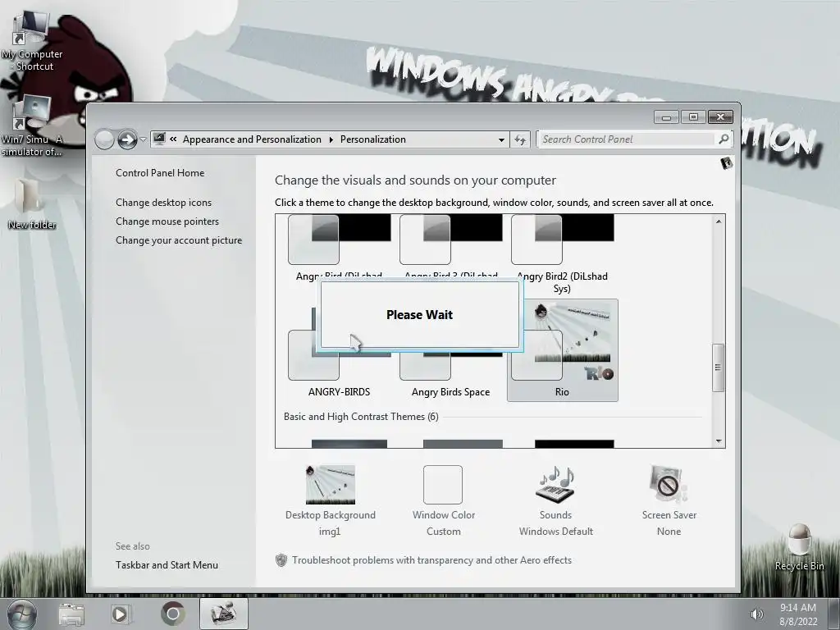Open Change mouse pointers link
The width and height of the screenshot is (840, 630).
[167, 221]
